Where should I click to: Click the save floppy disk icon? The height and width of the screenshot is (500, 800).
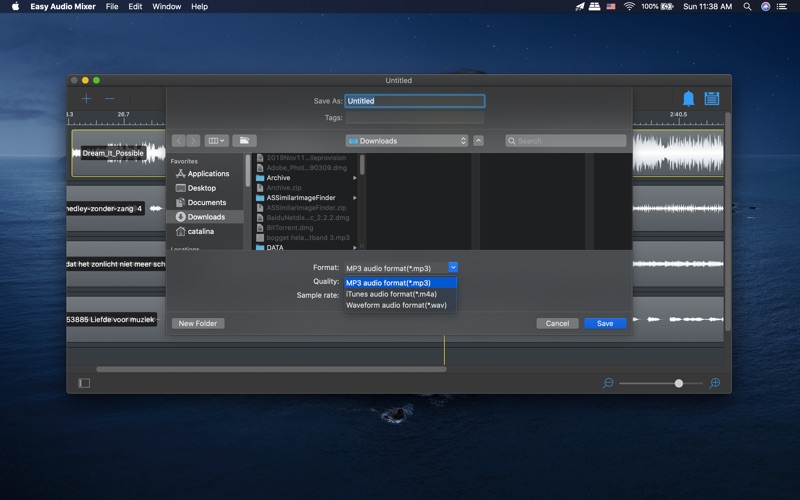click(x=712, y=99)
